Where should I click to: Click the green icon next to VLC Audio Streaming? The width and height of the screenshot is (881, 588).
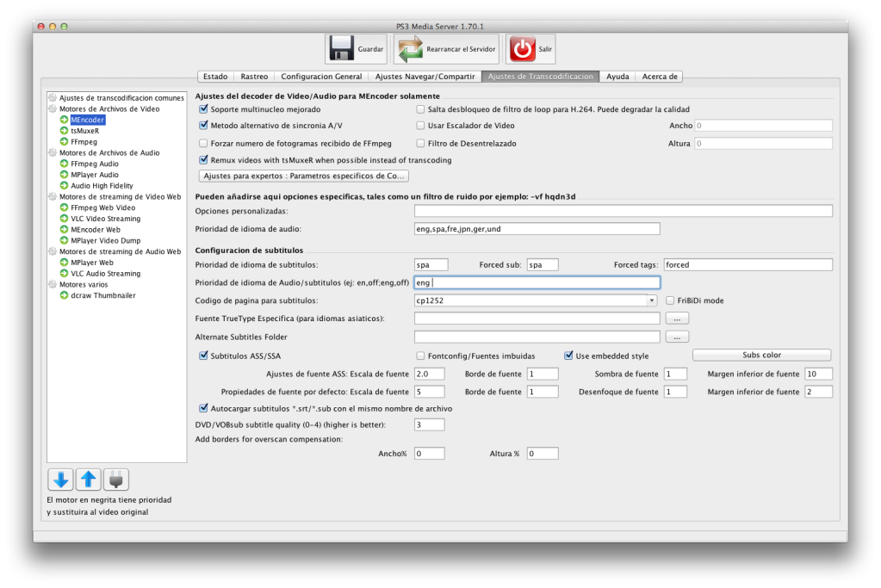point(64,274)
